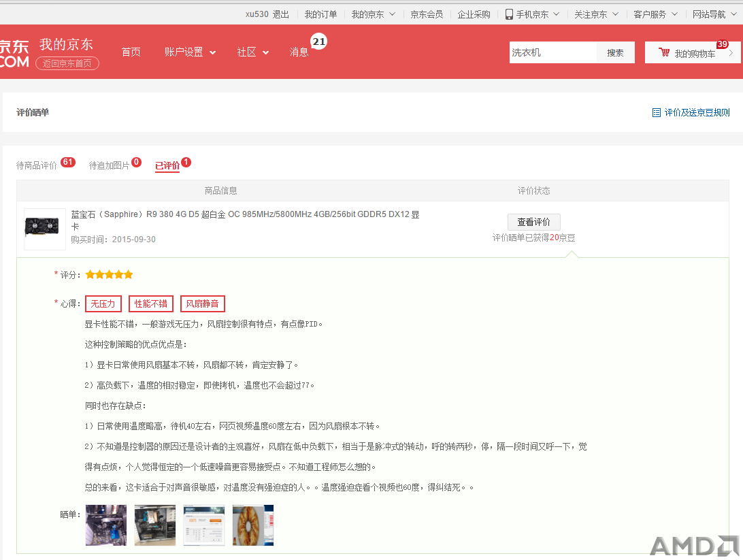This screenshot has height=560, width=743.
Task: Open the 评价及送京豆规则 link
Action: point(697,112)
